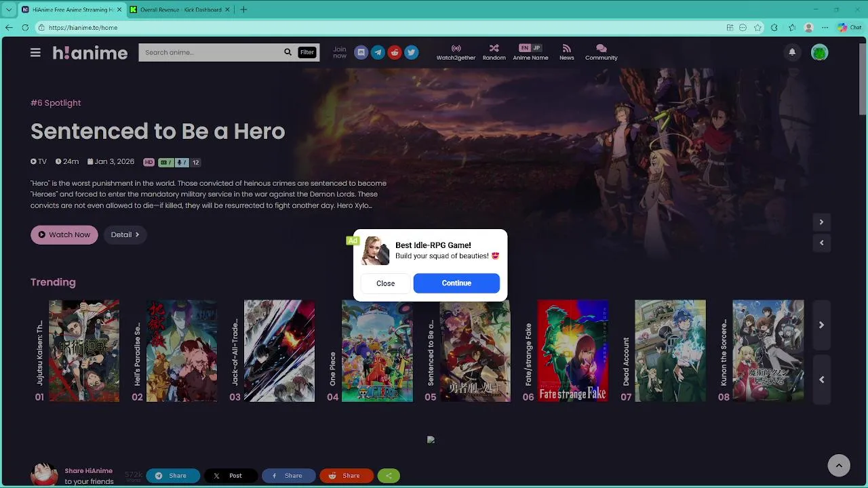Click the magnifier search icon
This screenshot has width=868, height=488.
pyautogui.click(x=288, y=52)
